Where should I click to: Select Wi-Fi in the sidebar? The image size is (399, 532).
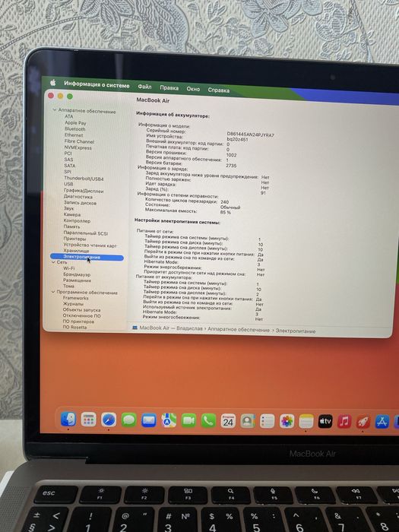click(69, 268)
